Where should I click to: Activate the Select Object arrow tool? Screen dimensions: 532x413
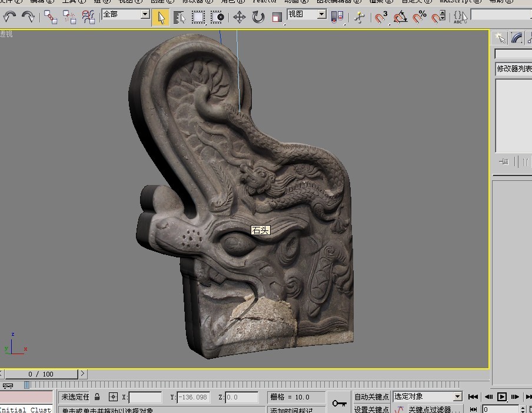160,17
